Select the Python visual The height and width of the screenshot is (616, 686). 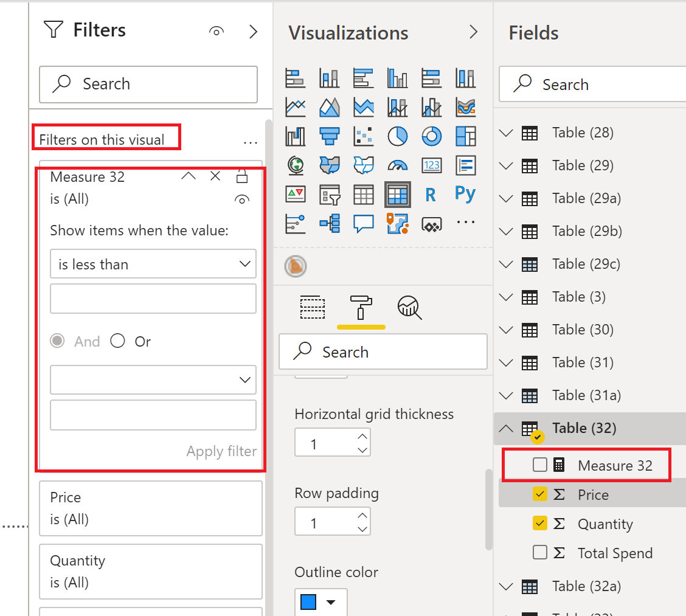pos(465,193)
